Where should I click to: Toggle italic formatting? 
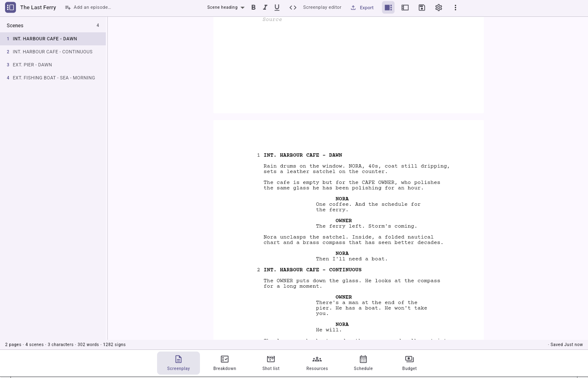pos(265,8)
